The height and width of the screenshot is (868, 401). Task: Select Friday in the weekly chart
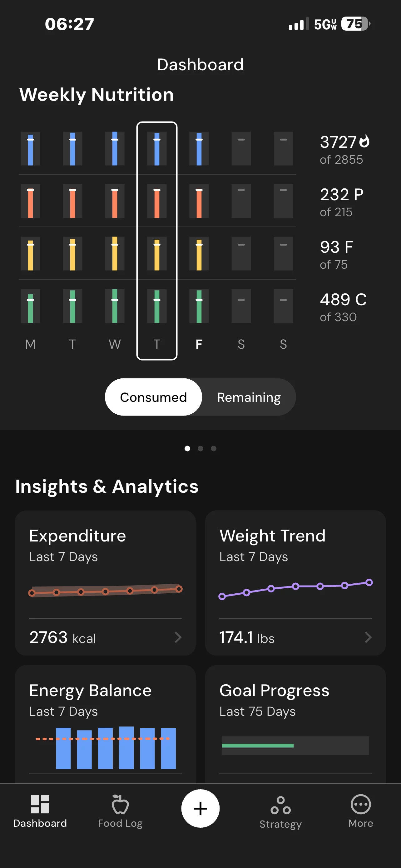[199, 344]
